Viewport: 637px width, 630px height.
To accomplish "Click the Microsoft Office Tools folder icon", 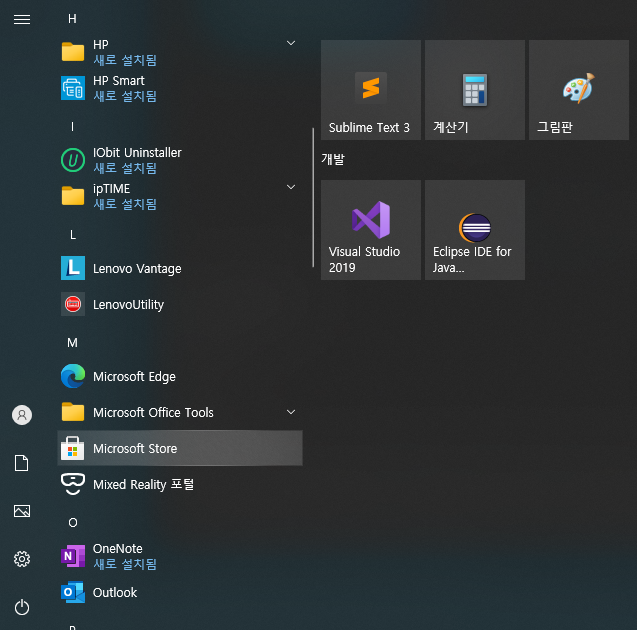I will (x=73, y=412).
